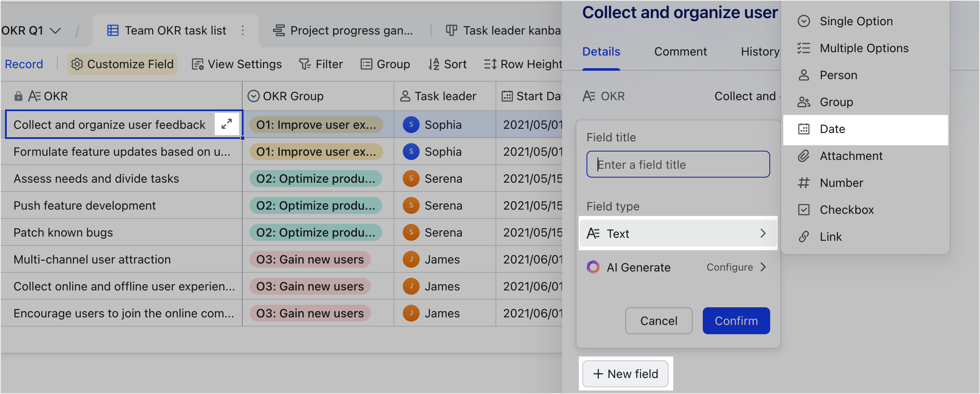980x394 pixels.
Task: Open the Text field type dropdown
Action: click(678, 233)
